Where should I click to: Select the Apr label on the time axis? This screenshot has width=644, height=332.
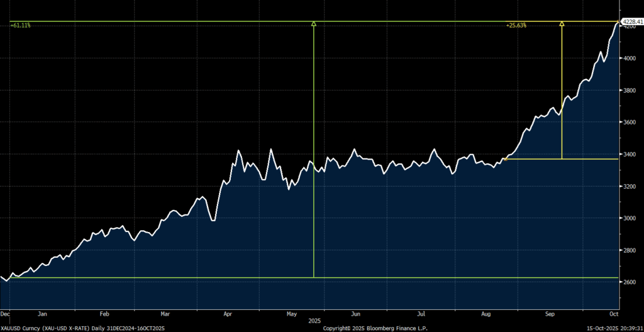[x=228, y=313]
